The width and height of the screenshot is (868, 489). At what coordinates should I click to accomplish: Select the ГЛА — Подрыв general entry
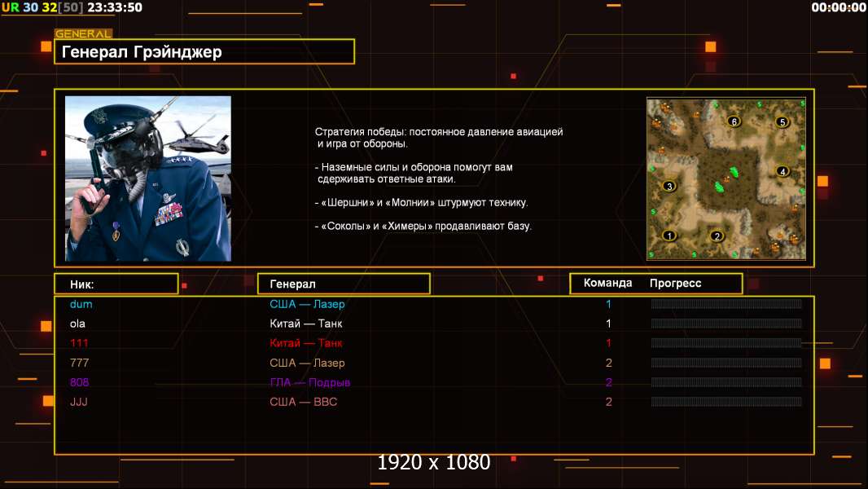click(x=309, y=382)
